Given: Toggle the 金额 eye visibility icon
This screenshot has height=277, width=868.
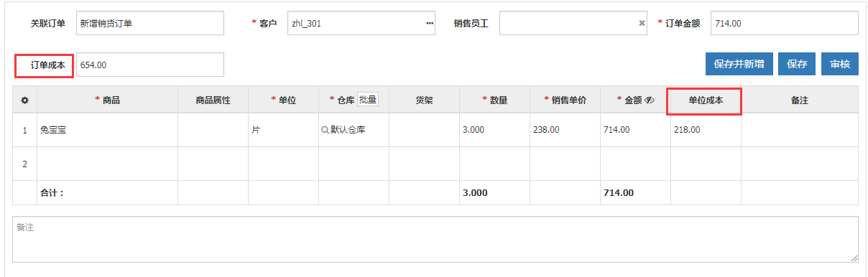Looking at the screenshot, I should coord(650,100).
